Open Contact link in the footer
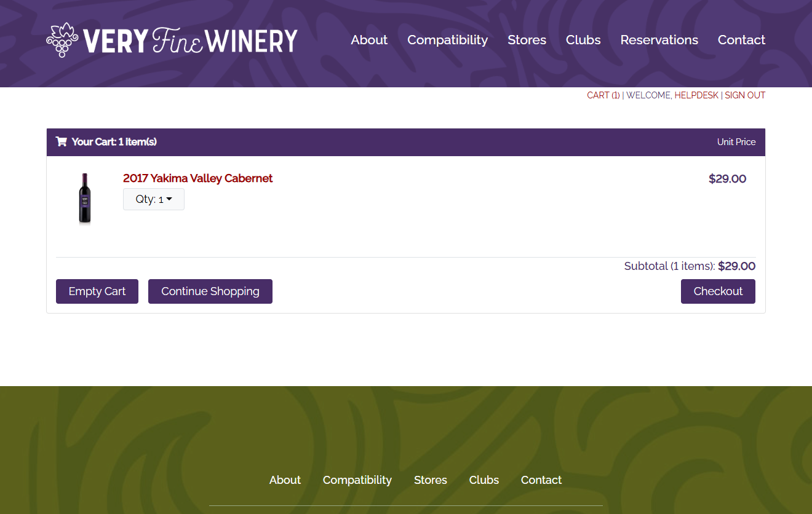Image resolution: width=812 pixels, height=514 pixels. tap(541, 480)
